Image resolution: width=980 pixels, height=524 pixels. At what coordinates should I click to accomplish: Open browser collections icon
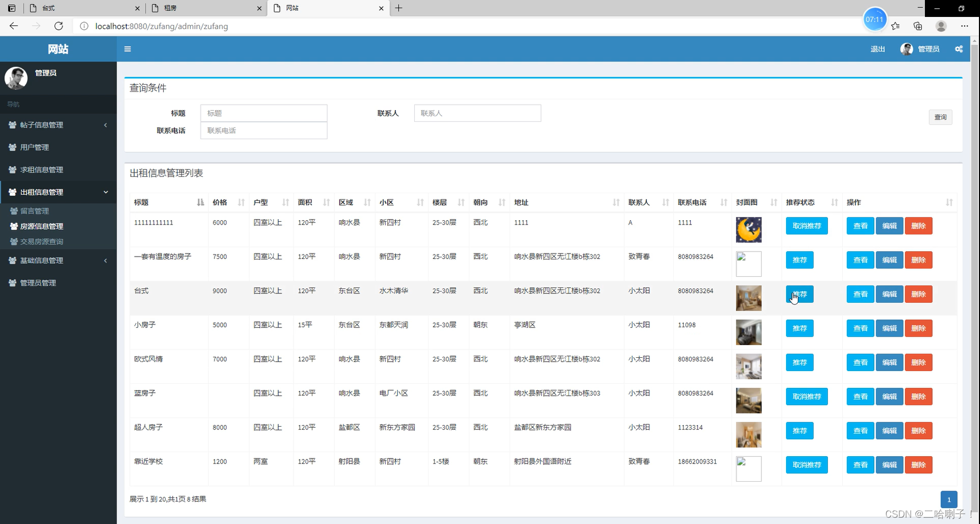(918, 26)
